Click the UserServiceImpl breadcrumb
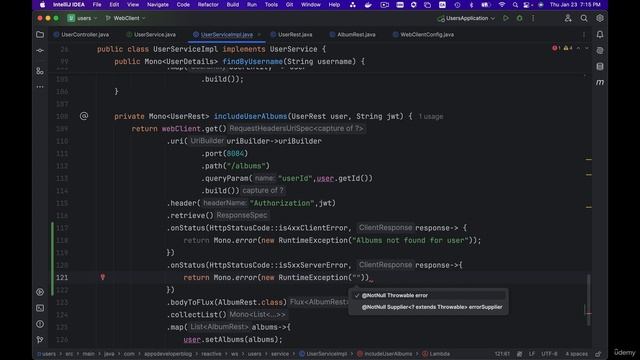 coord(323,354)
